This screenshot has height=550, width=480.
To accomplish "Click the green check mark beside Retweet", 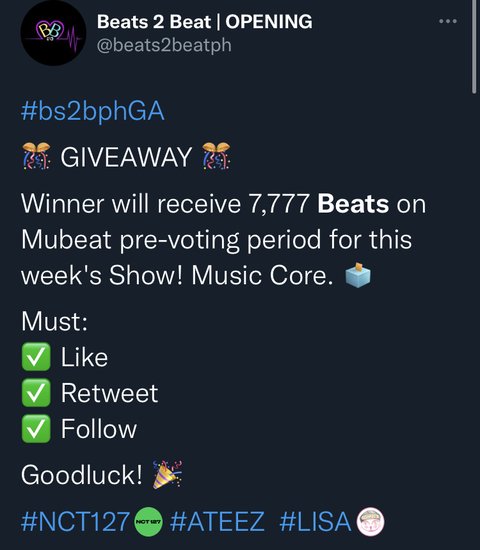I will click(x=36, y=393).
